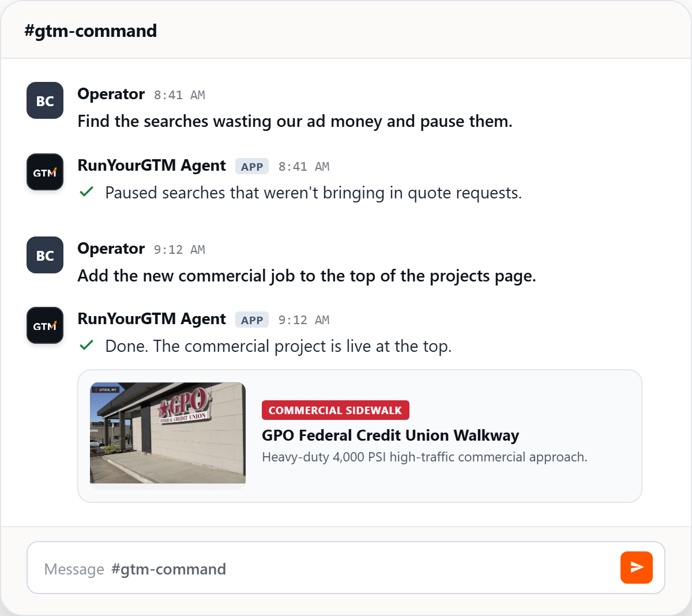Click the GTM agent avatar at 9:12 AM
Screen dimensions: 692x616
click(x=45, y=325)
